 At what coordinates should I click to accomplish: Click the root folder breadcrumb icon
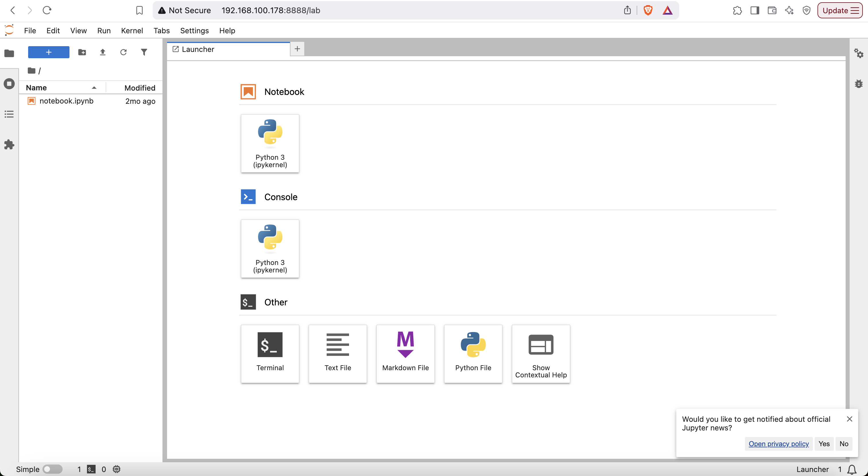[32, 70]
